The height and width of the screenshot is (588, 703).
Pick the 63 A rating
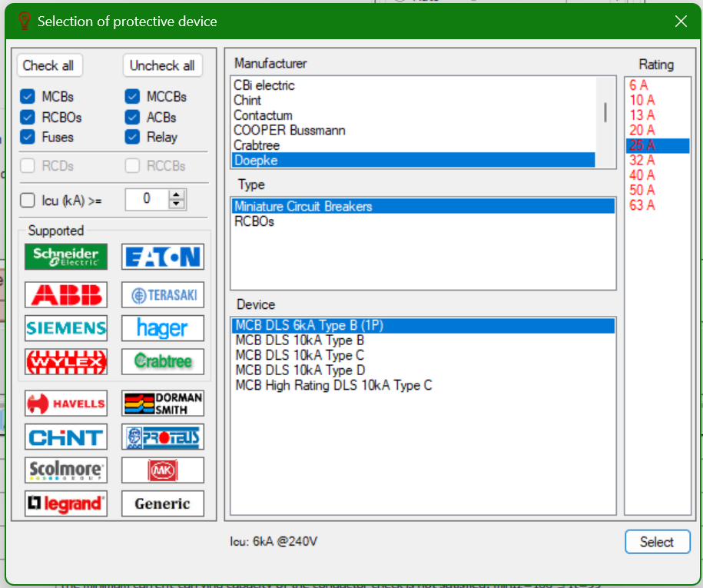point(657,205)
